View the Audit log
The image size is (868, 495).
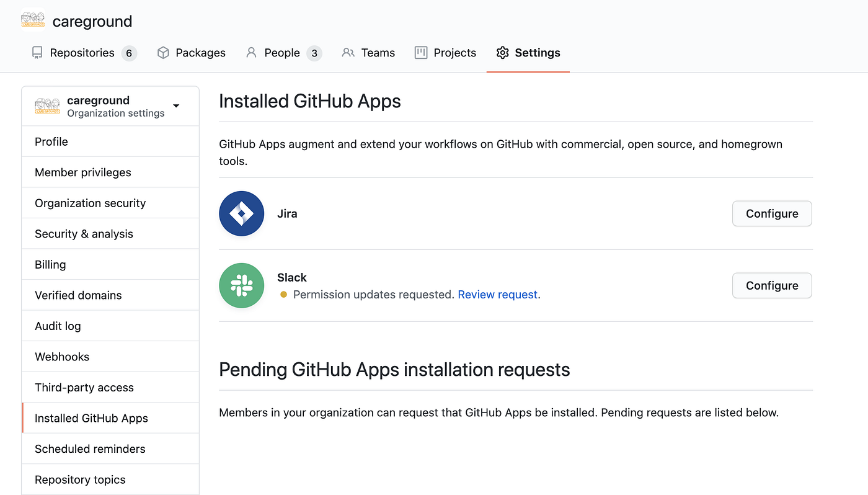click(x=110, y=326)
